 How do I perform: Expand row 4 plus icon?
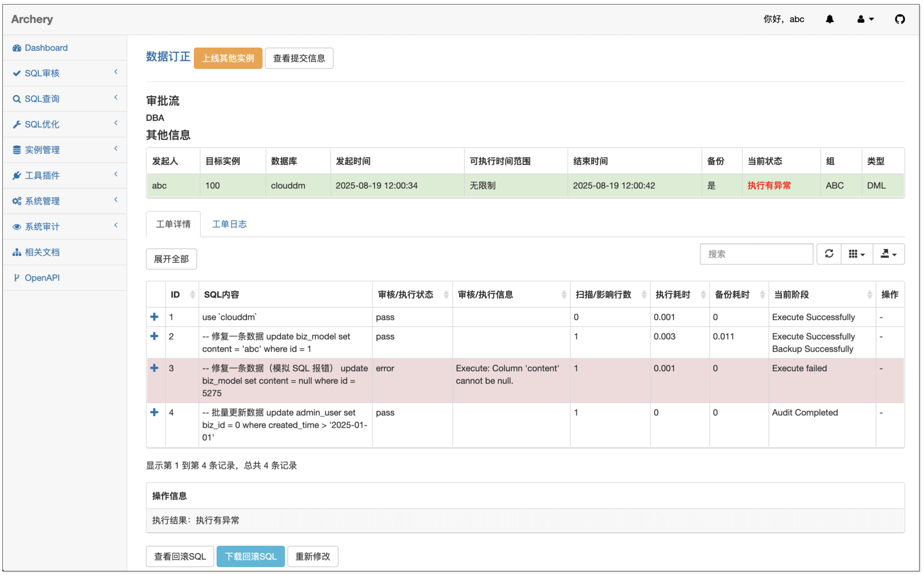click(154, 413)
